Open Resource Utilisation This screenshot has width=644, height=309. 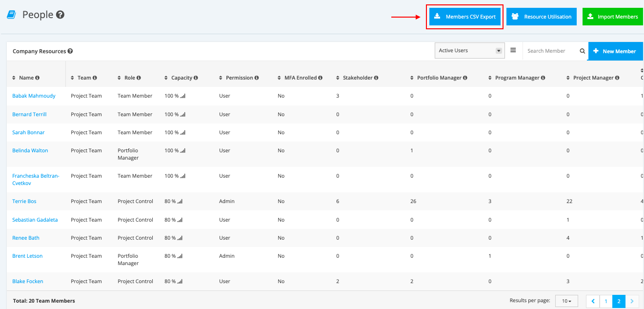(542, 17)
